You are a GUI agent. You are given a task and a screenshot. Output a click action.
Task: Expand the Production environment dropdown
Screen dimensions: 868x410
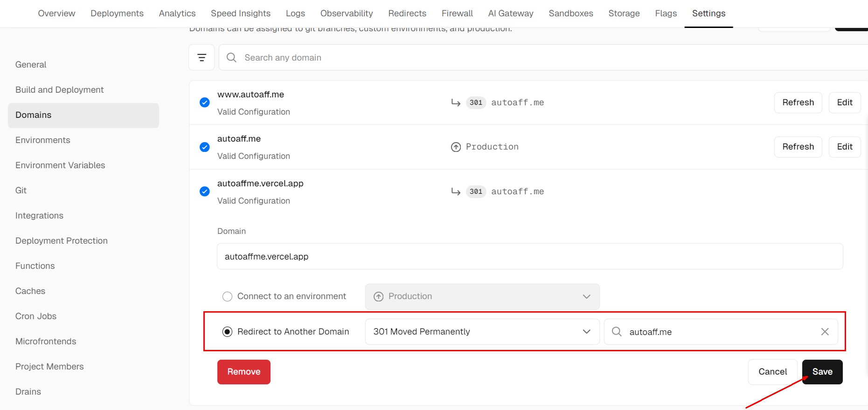[482, 297]
